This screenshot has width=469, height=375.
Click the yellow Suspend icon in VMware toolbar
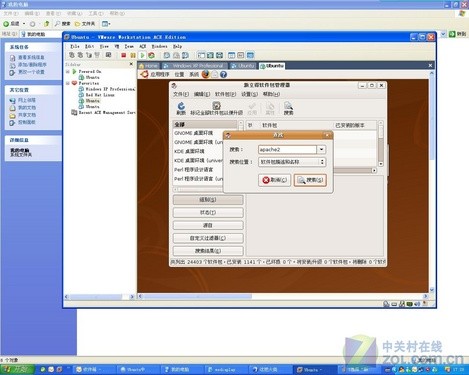click(x=133, y=55)
